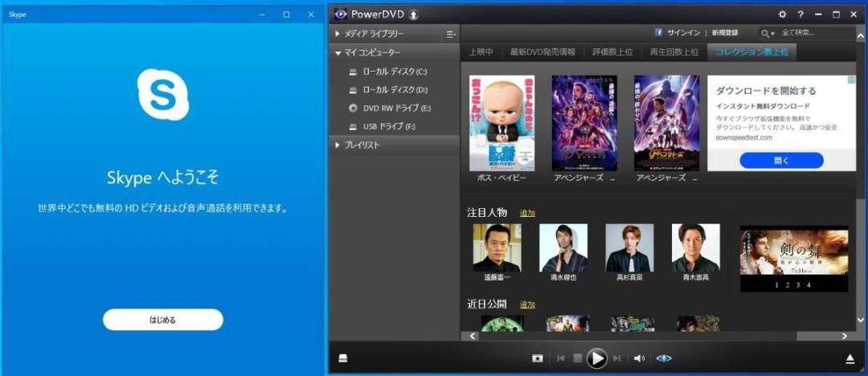Click the downspeedtest.com ad text
Screen dimensions: 868x376
coord(743,137)
